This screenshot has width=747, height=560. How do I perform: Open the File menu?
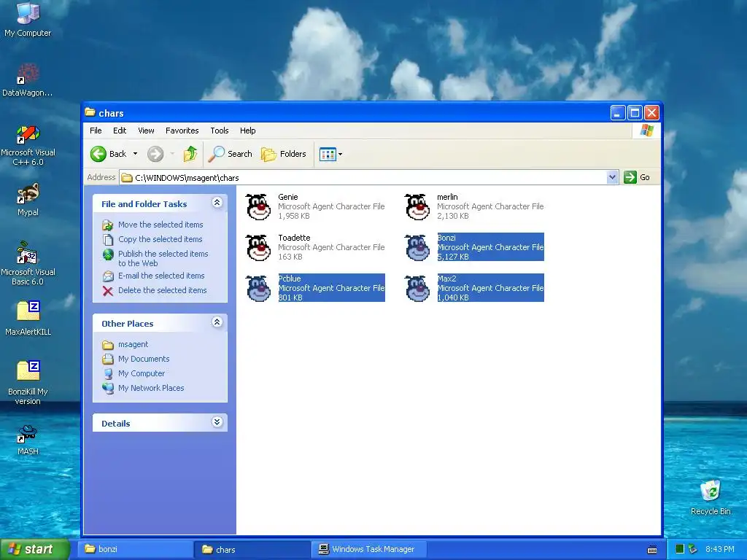pyautogui.click(x=96, y=131)
